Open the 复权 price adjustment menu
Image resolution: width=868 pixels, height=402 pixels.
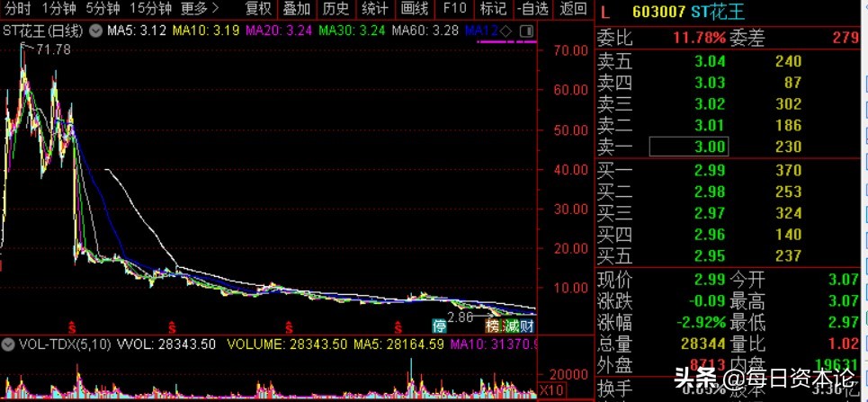coord(258,8)
